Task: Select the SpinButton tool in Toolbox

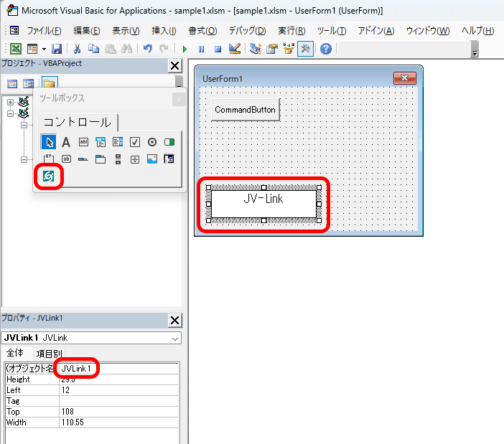Action: point(135,159)
